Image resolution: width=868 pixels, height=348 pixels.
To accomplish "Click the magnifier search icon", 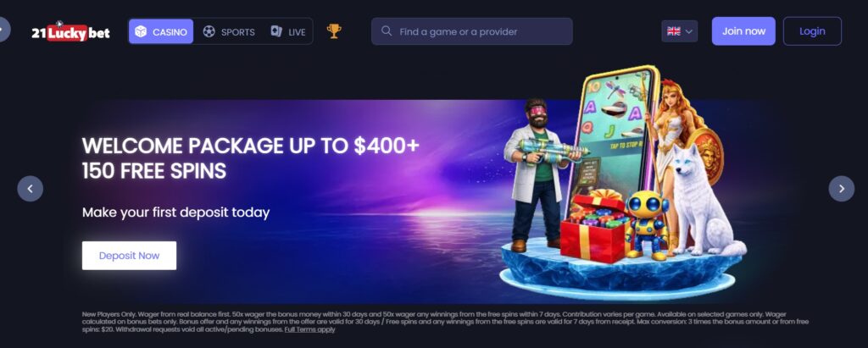I will click(x=387, y=31).
